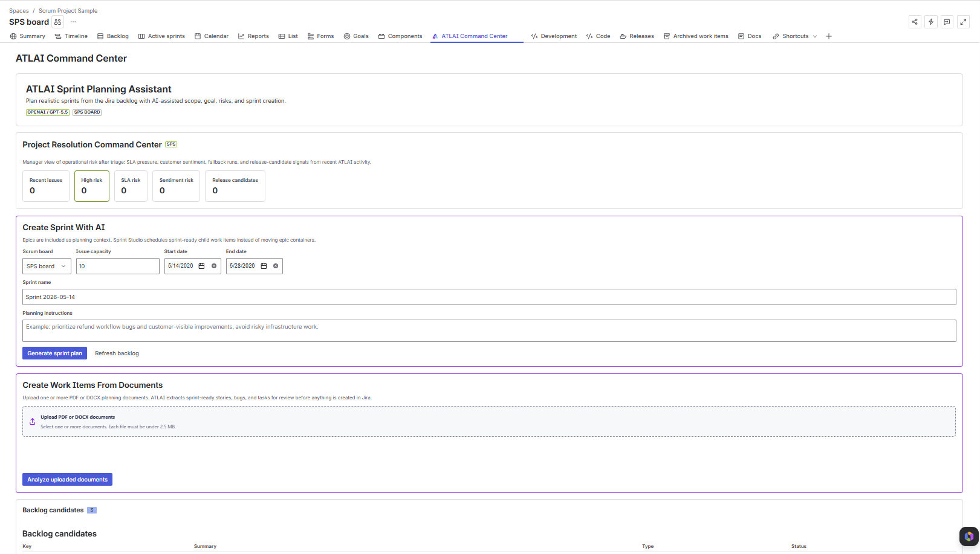Select the High risk card
Screen dimensions: 980x554
click(92, 186)
